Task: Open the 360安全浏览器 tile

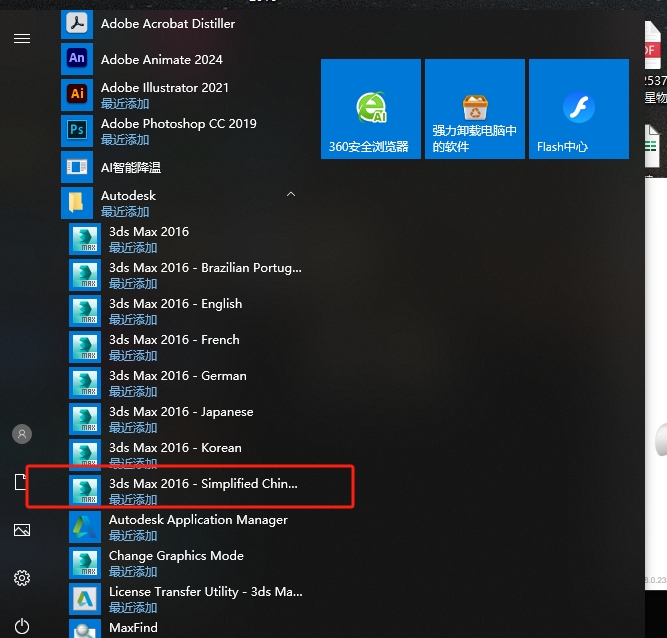Action: [x=371, y=108]
